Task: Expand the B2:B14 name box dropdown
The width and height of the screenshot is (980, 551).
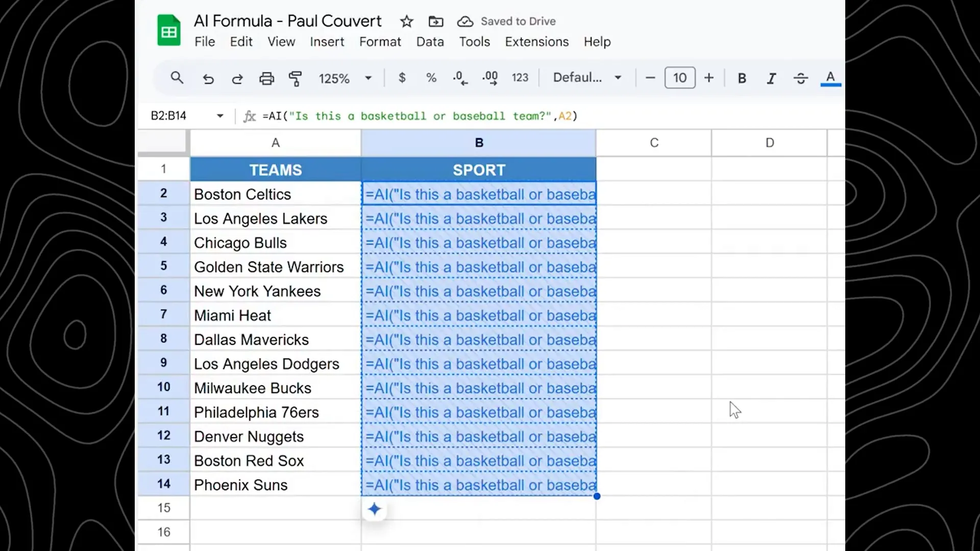Action: (x=220, y=116)
